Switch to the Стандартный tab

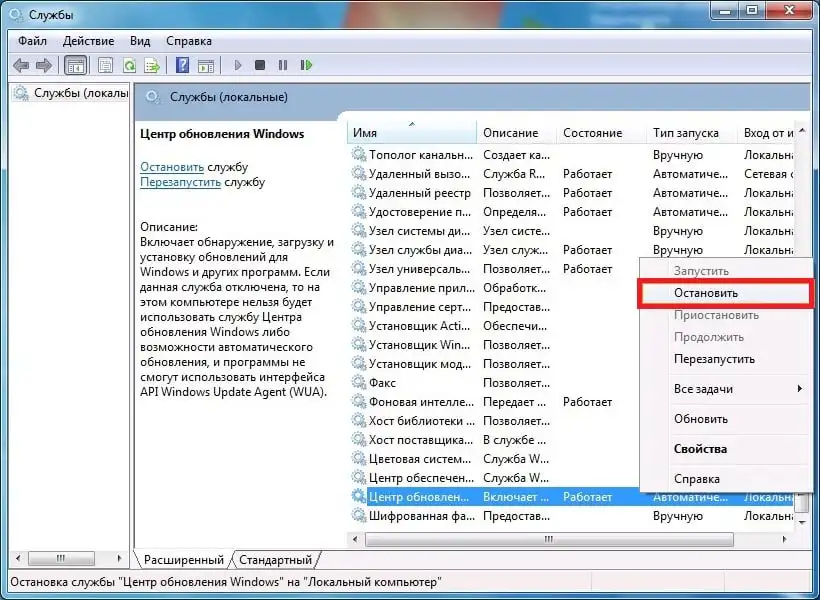275,560
